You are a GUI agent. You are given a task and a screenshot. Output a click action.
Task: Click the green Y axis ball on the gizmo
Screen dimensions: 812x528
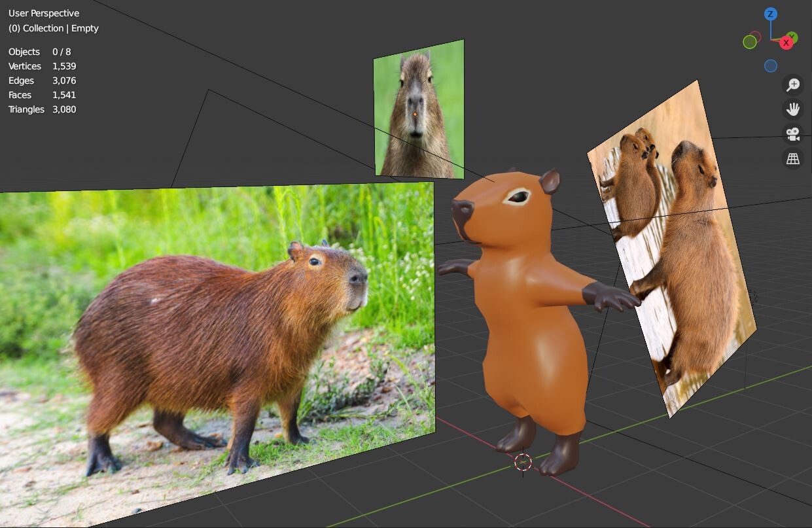[x=793, y=37]
